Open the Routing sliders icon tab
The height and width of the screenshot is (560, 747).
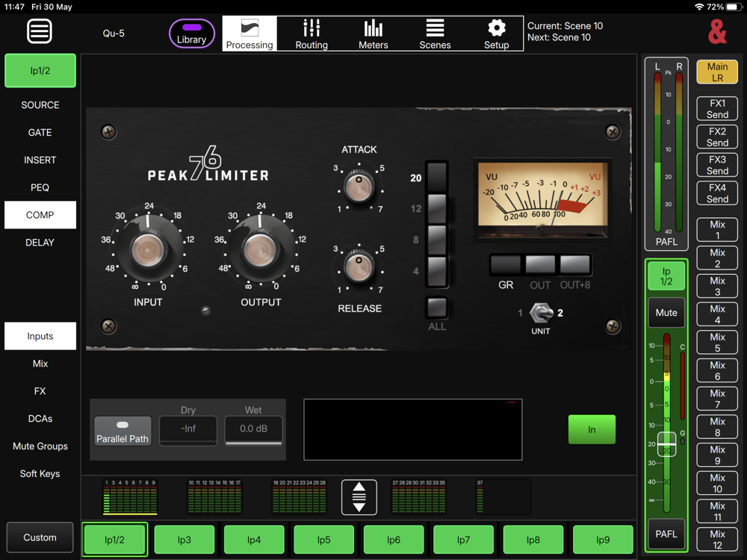click(311, 34)
